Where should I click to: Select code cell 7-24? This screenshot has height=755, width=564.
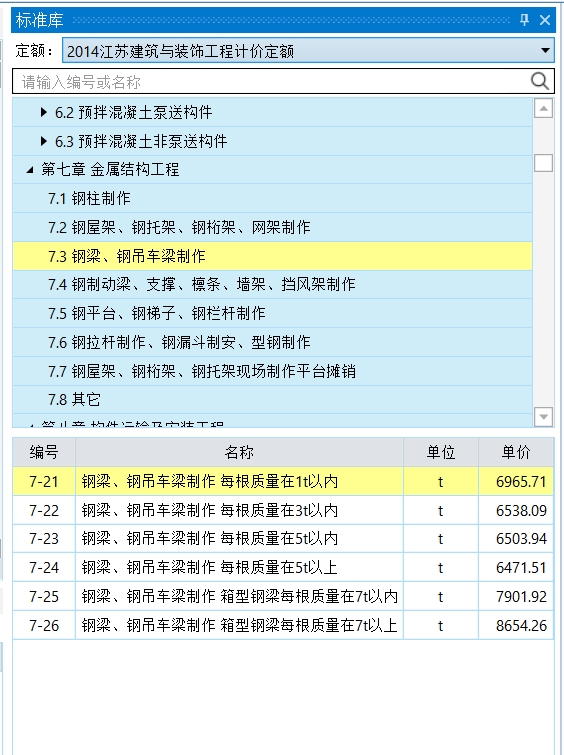(x=44, y=568)
